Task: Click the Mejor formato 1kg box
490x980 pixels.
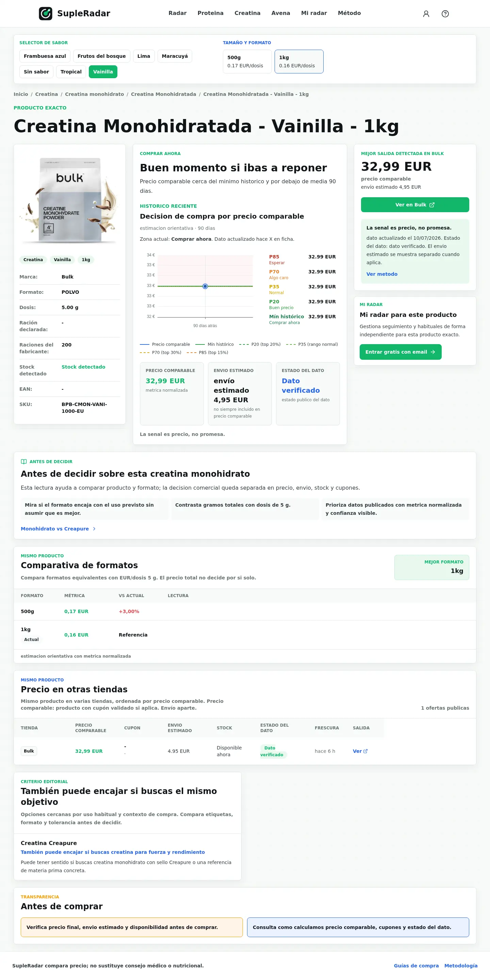Action: tap(432, 567)
